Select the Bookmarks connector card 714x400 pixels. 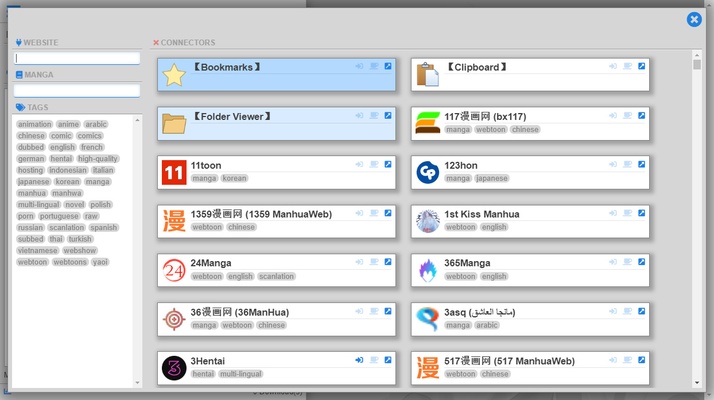click(276, 74)
